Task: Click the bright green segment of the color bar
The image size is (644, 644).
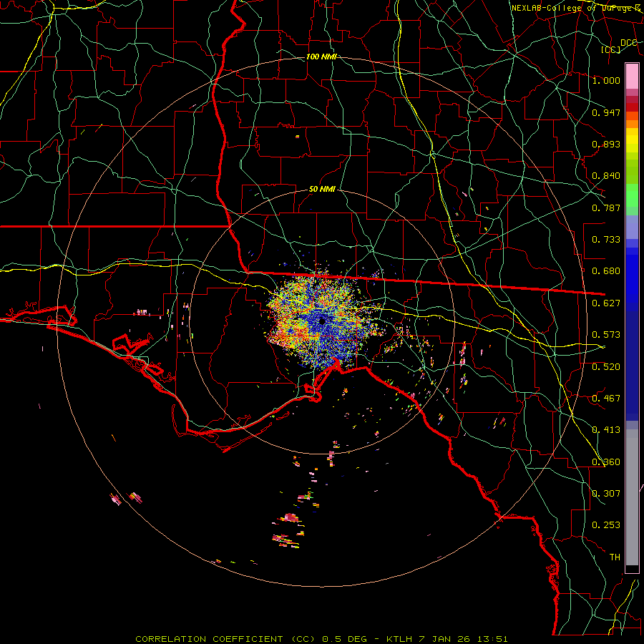Action: [632, 195]
